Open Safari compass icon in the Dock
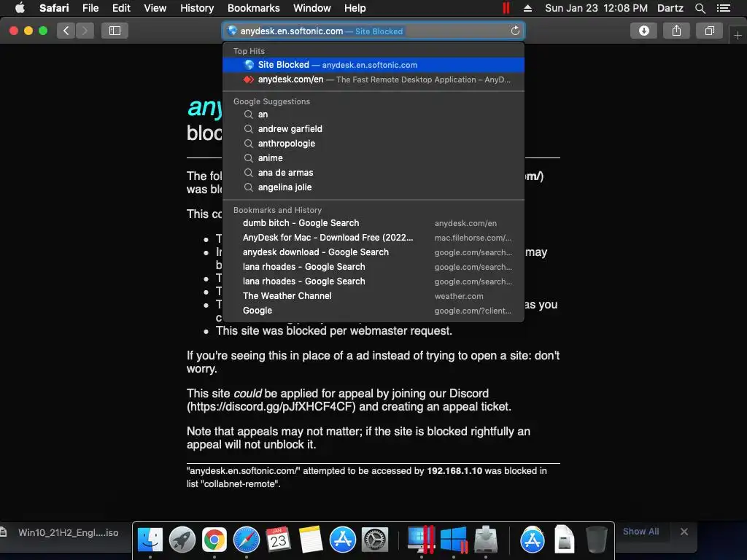The height and width of the screenshot is (560, 747). pyautogui.click(x=247, y=540)
